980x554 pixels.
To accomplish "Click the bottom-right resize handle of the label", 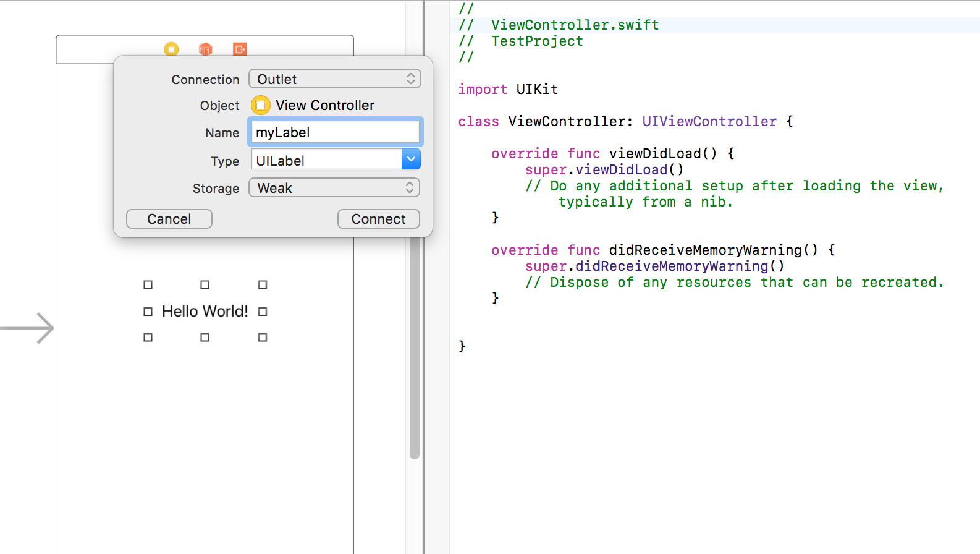I will [263, 338].
